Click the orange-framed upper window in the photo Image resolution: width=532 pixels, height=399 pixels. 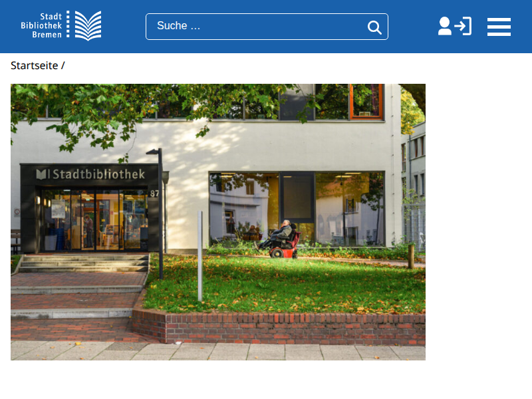tap(366, 102)
